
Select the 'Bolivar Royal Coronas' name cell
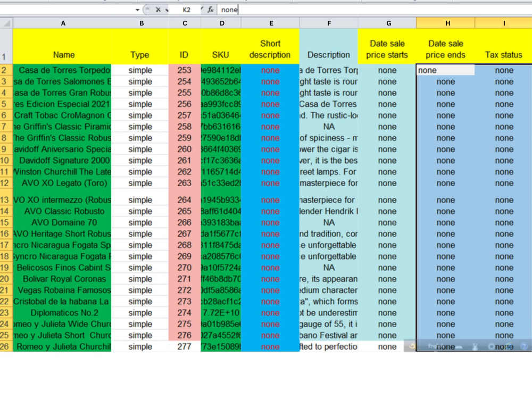click(x=62, y=279)
